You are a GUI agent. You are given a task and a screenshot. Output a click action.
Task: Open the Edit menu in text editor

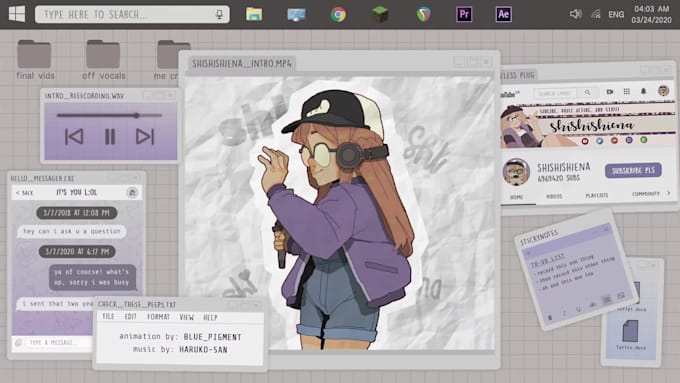(x=131, y=317)
